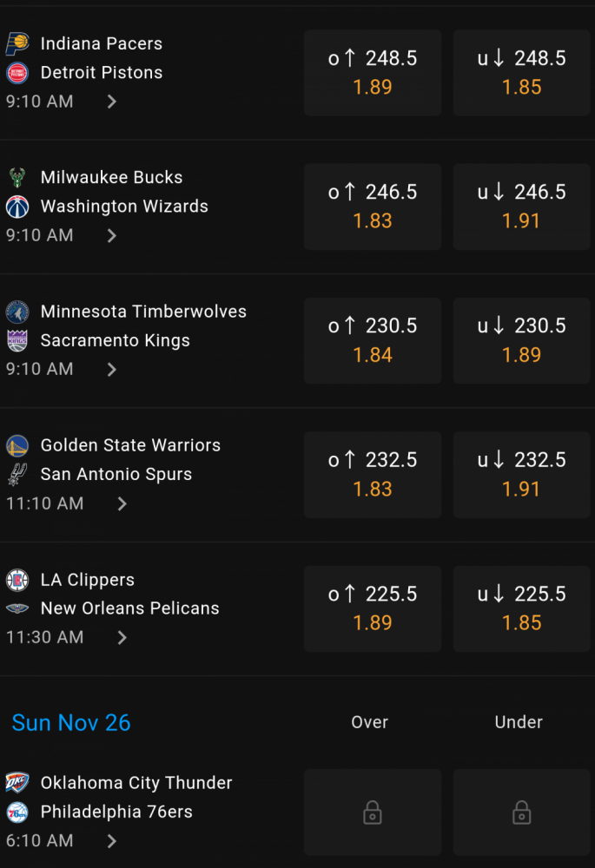Click the Oklahoma City Thunder logo

(17, 783)
